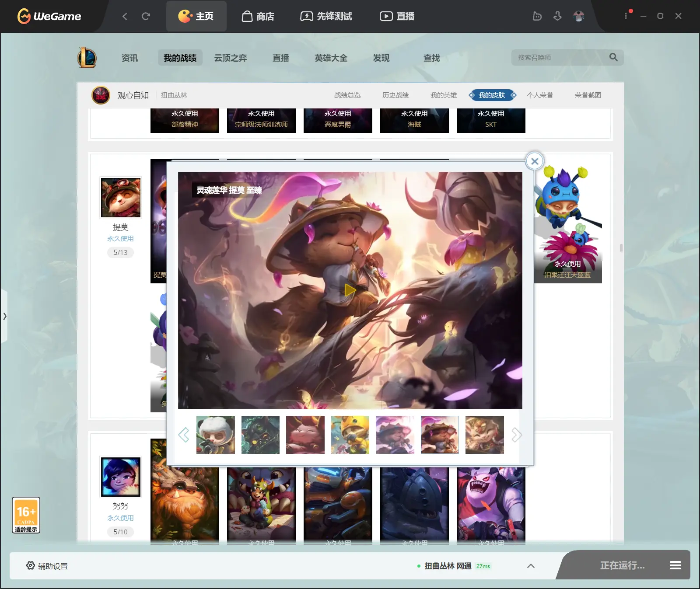700x589 pixels.
Task: Click the 正在运行 button
Action: (x=622, y=565)
